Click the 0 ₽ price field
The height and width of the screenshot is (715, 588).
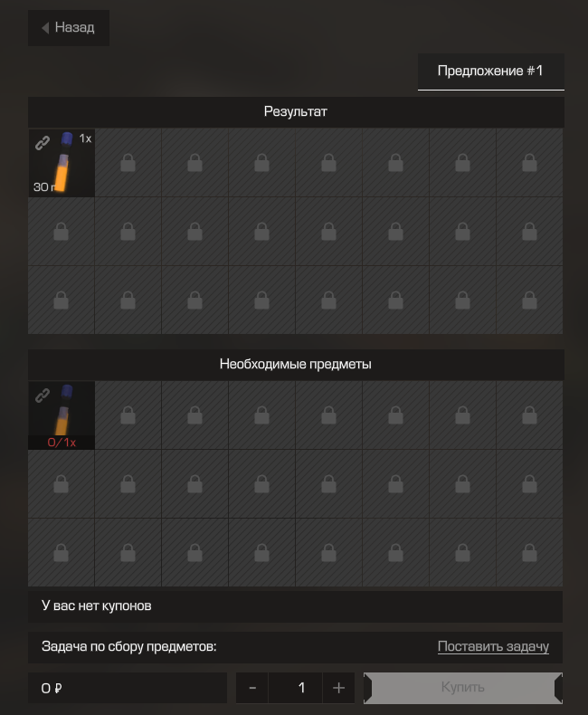click(128, 688)
